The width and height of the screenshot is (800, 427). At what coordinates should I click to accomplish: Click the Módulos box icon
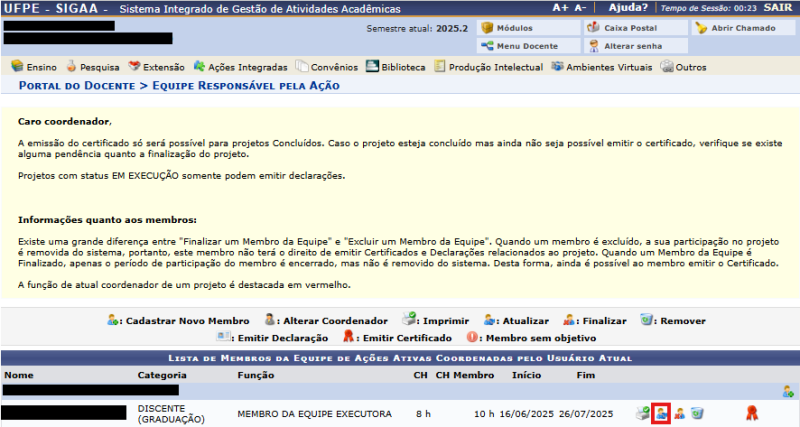[487, 28]
